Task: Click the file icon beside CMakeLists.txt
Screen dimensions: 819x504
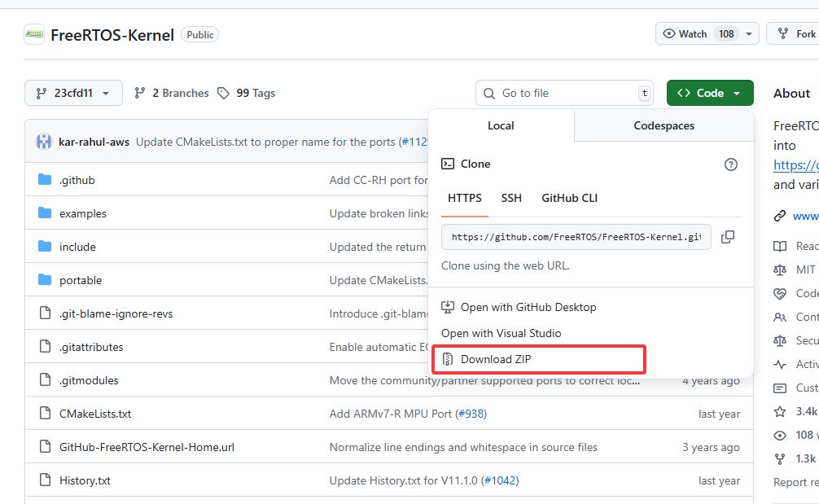Action: [x=45, y=414]
